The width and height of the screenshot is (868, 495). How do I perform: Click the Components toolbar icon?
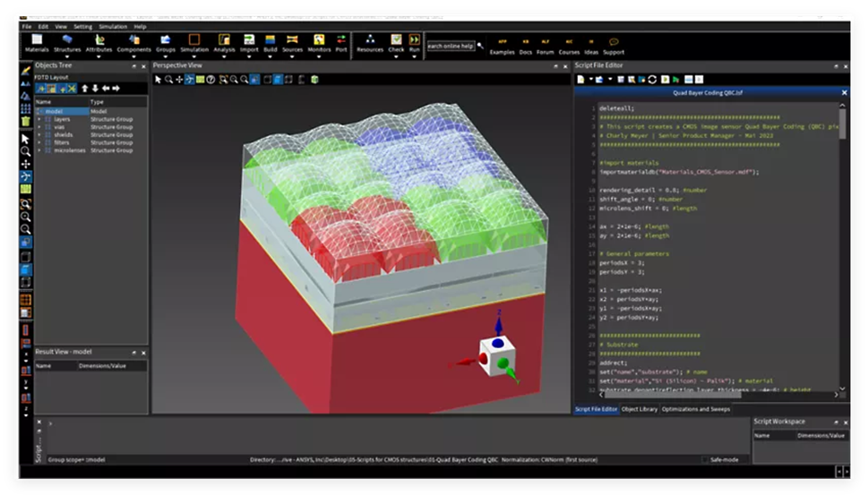pyautogui.click(x=133, y=39)
